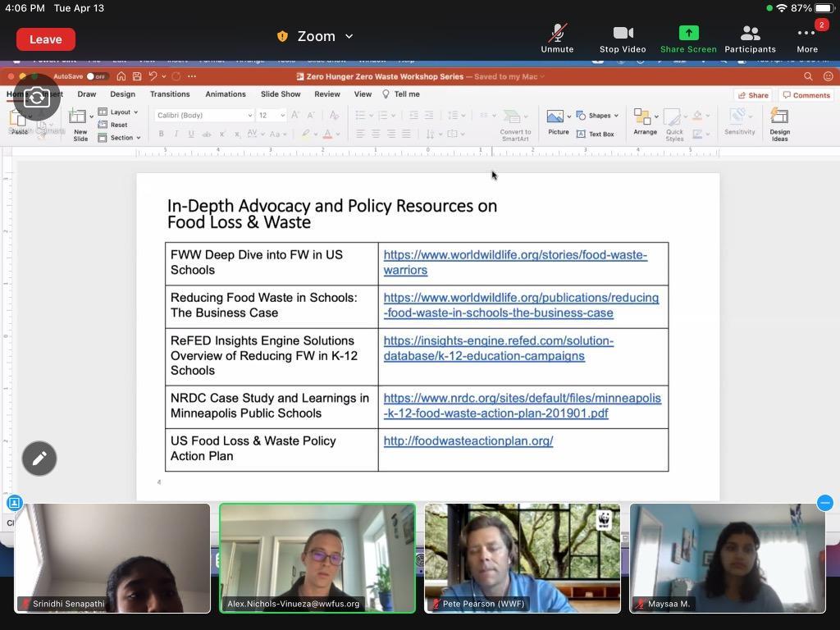840x630 pixels.
Task: Open the Shapes dropdown
Action: (597, 115)
